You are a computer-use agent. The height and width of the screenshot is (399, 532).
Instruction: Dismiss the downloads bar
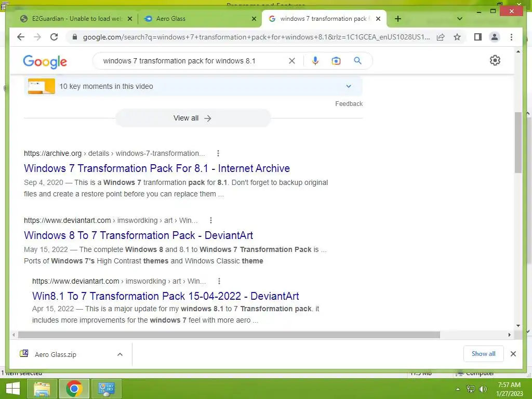click(x=513, y=354)
